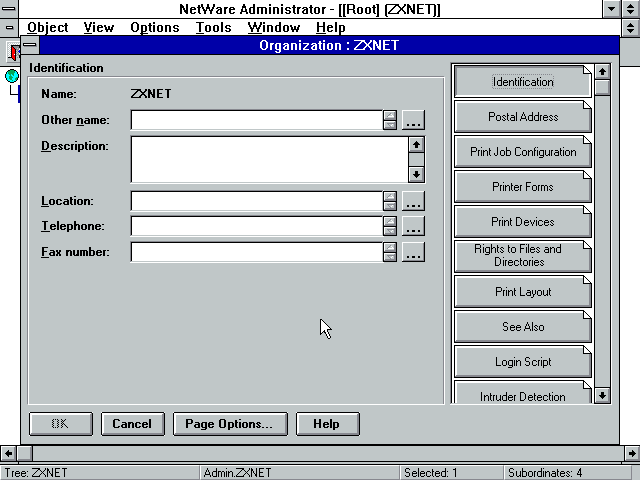The width and height of the screenshot is (640, 480).
Task: Click the Selected: 1 status entry
Action: 431,473
